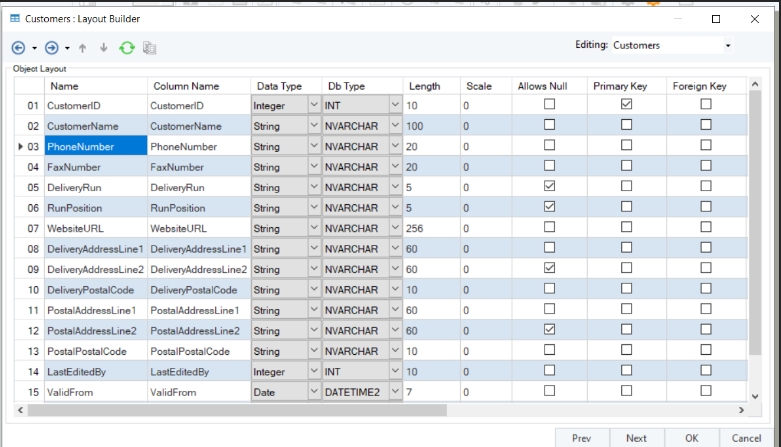The image size is (781, 447).
Task: Enable Foreign Key for LastEditedBy row
Action: (x=706, y=372)
